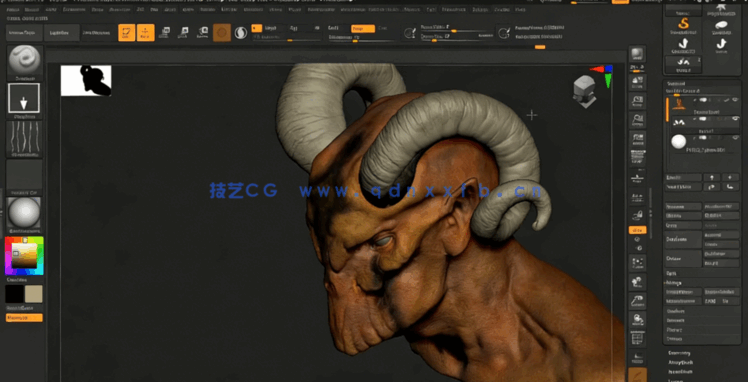Click the Live Boolean button

98,33
